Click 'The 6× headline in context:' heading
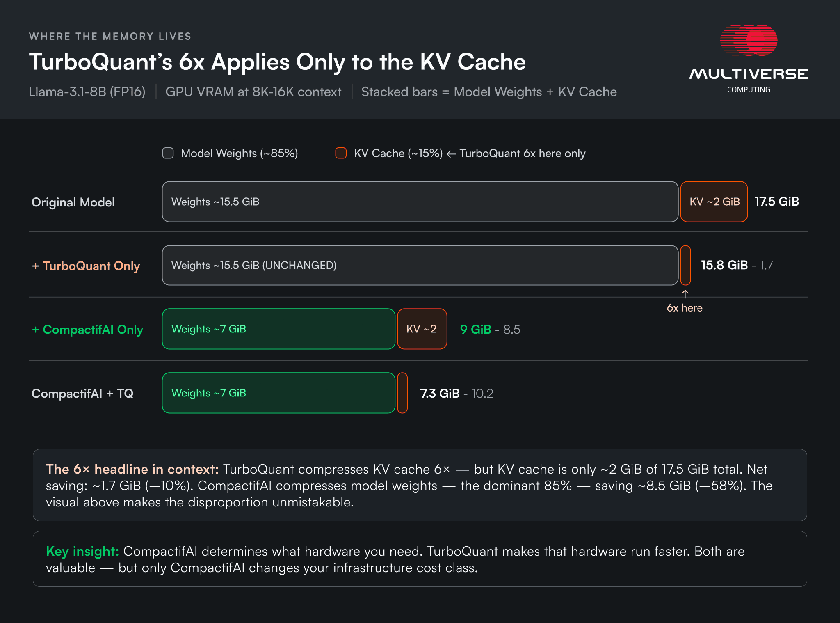840x623 pixels. 132,469
